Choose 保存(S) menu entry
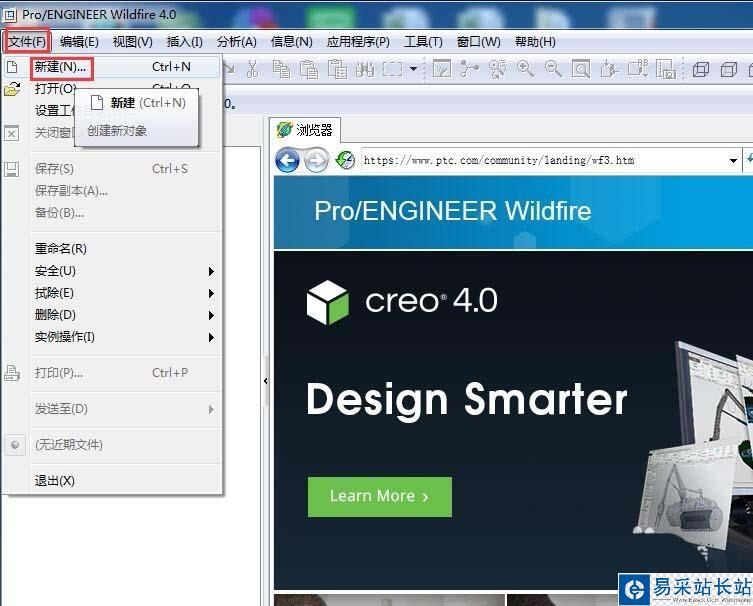This screenshot has width=753, height=606. pyautogui.click(x=125, y=169)
